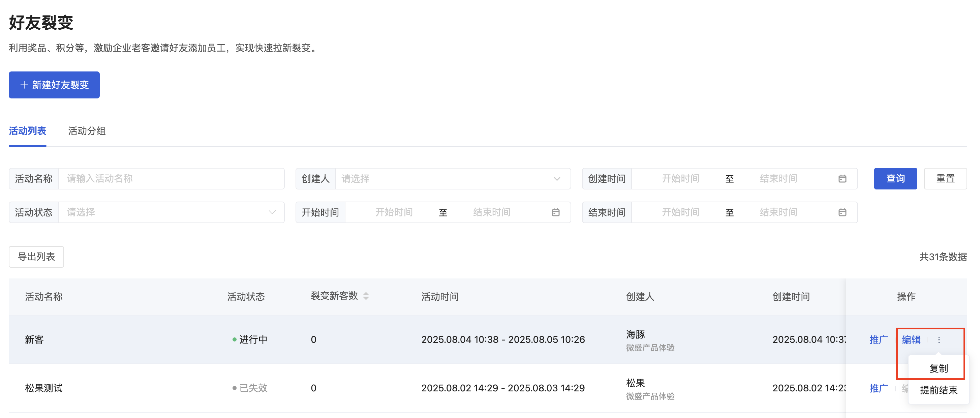Select 复制 from the dropdown menu

[x=938, y=368]
